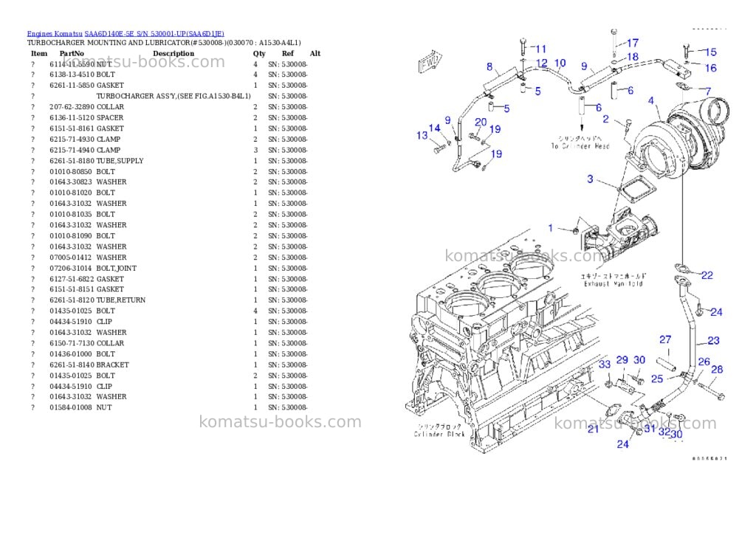This screenshot has height=535, width=756.
Task: Click the FWD direction arrow icon in diagram
Action: point(429,61)
